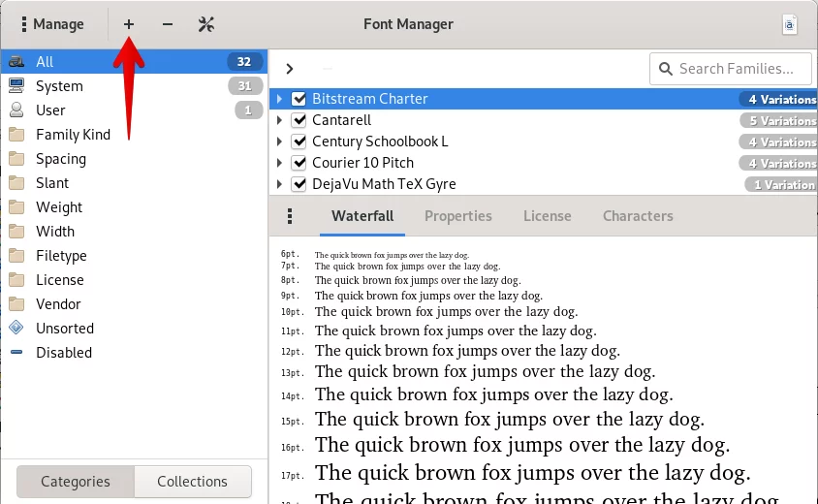Click the plus icon to add fonts
Screen dimensions: 818x504
point(129,24)
